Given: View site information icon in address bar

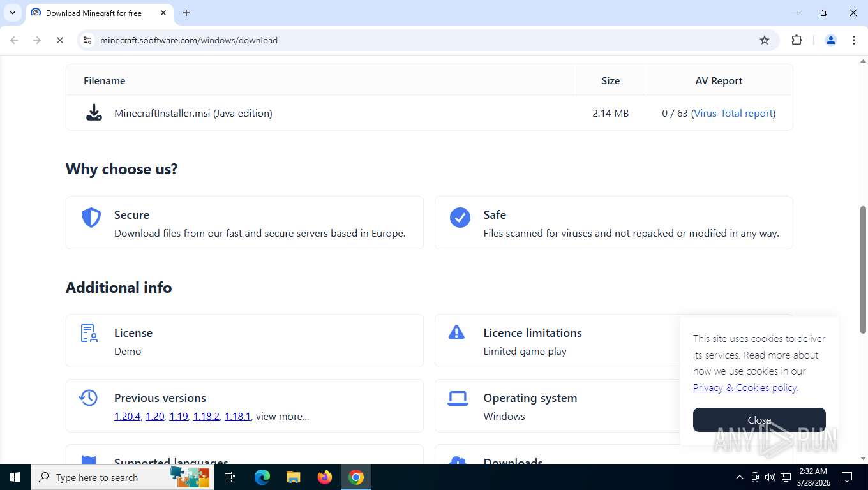Looking at the screenshot, I should click(88, 40).
